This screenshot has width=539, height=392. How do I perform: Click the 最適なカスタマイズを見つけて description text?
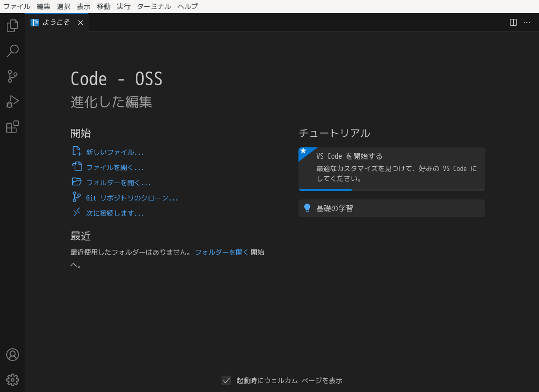396,174
